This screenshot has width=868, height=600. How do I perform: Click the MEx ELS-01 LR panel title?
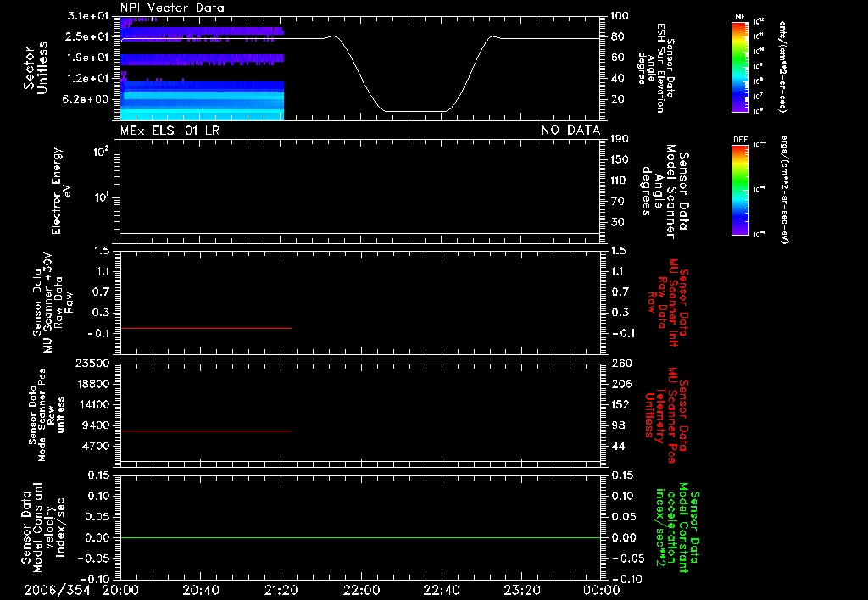(170, 130)
